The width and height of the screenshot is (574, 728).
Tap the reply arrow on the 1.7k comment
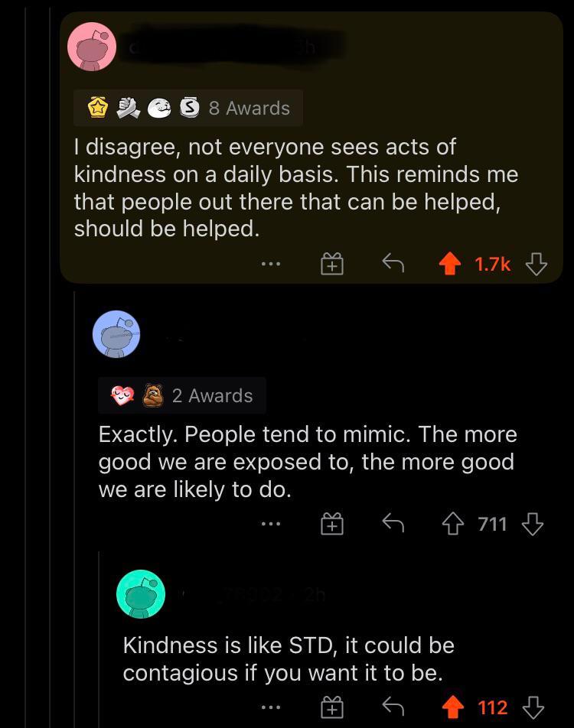coord(392,264)
